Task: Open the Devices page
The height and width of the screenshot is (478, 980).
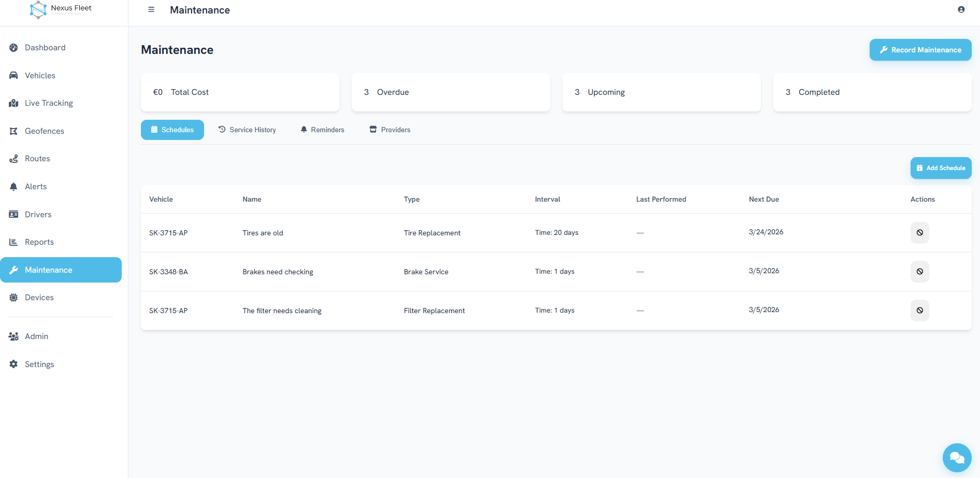Action: click(x=61, y=298)
